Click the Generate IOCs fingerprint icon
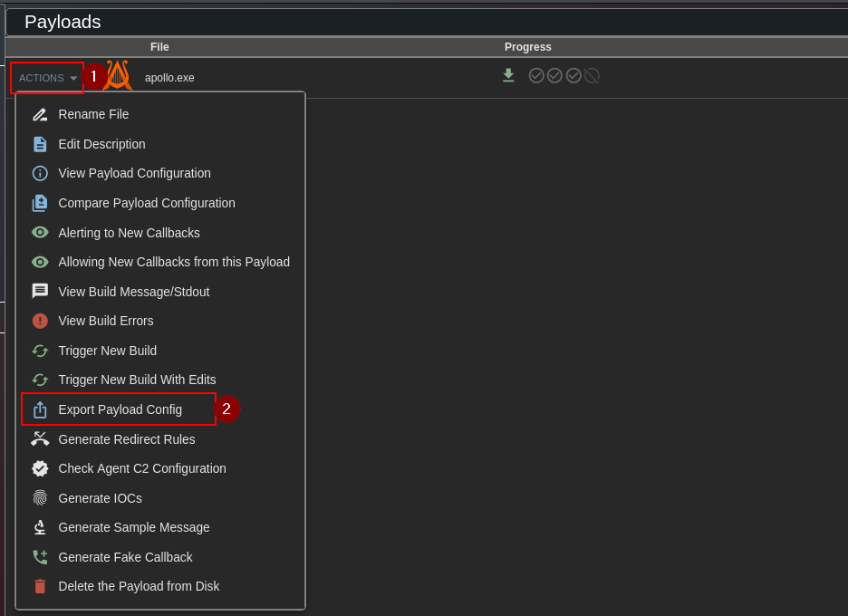This screenshot has width=848, height=616. pyautogui.click(x=40, y=497)
